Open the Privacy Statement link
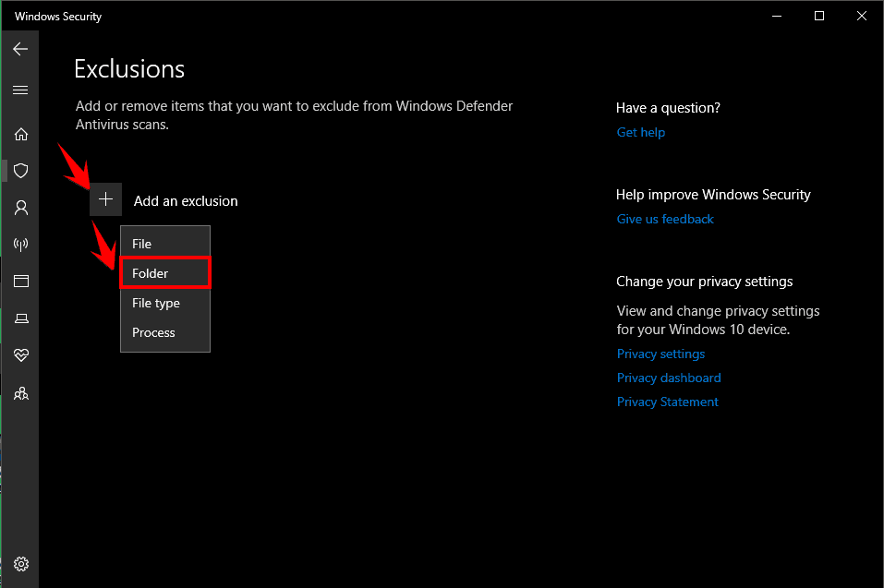The height and width of the screenshot is (588, 884). [667, 402]
